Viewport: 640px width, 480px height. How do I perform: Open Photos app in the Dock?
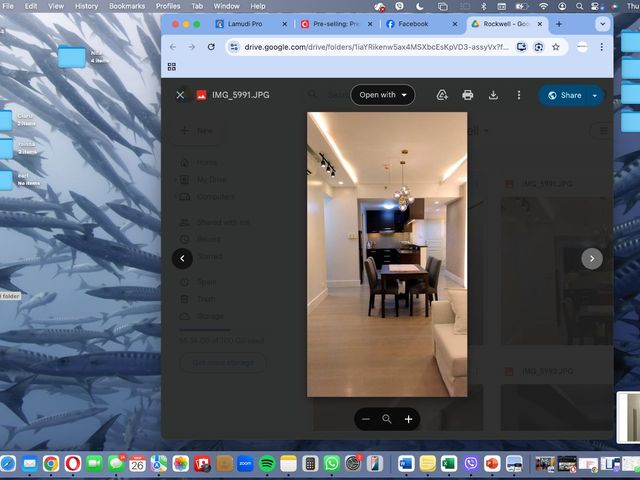pyautogui.click(x=180, y=464)
